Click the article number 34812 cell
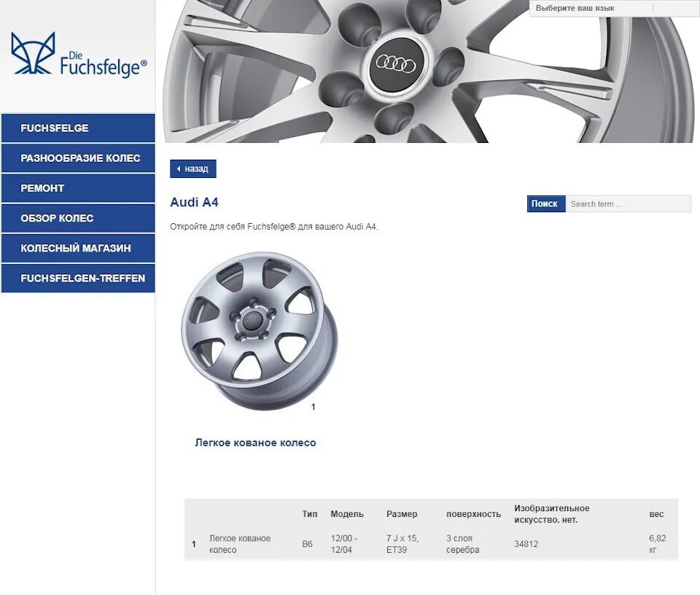 [526, 544]
